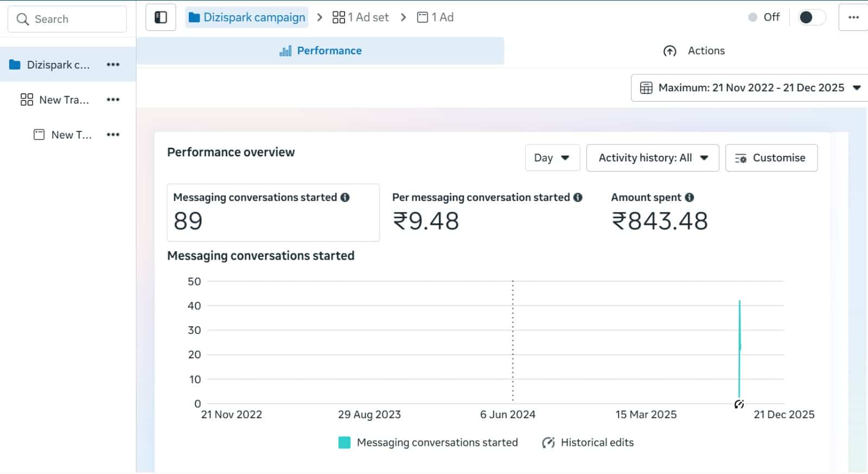Screen dimensions: 868x474
Task: Click the sidebar panel collapse icon
Action: (x=161, y=17)
